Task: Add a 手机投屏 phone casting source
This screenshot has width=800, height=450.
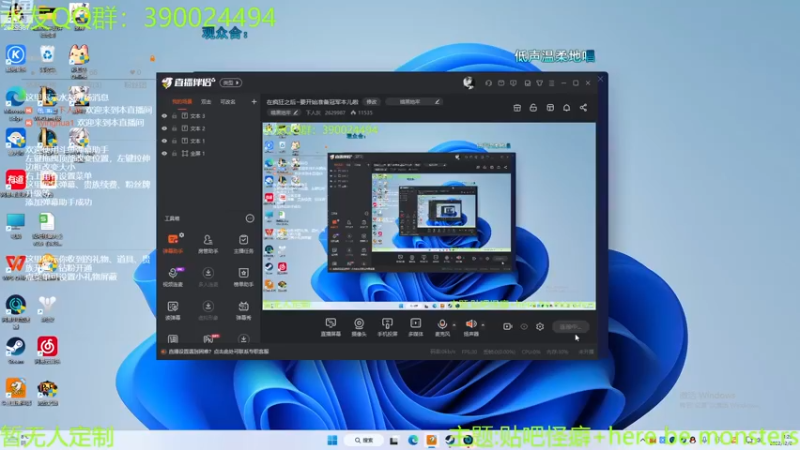Action: pyautogui.click(x=387, y=327)
